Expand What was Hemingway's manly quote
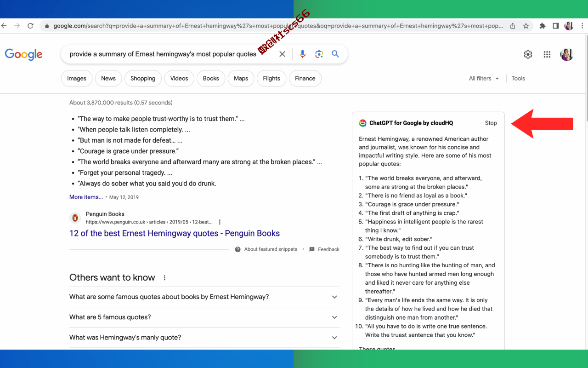588x368 pixels. click(x=204, y=337)
